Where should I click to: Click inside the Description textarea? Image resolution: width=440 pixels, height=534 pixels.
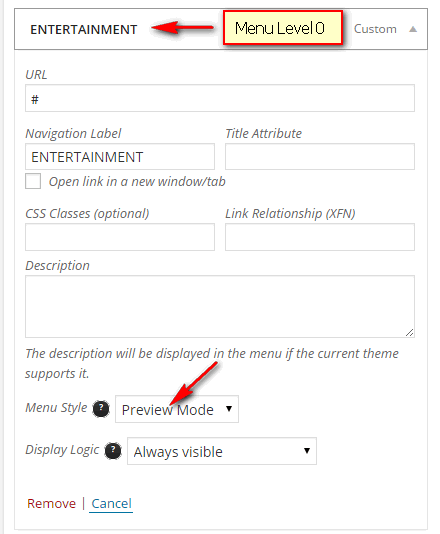point(220,307)
